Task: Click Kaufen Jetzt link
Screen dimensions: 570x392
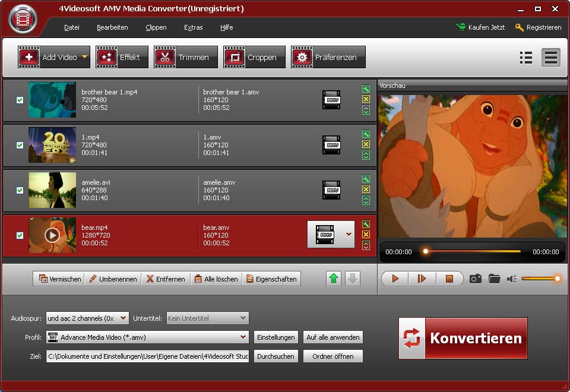Action: click(480, 27)
